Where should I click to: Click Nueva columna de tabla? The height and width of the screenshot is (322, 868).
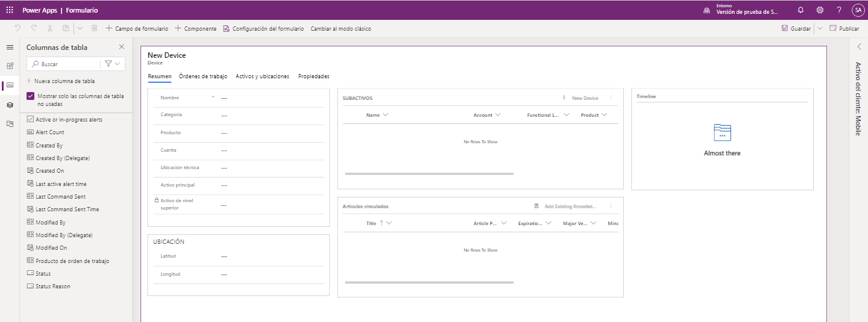pos(60,81)
